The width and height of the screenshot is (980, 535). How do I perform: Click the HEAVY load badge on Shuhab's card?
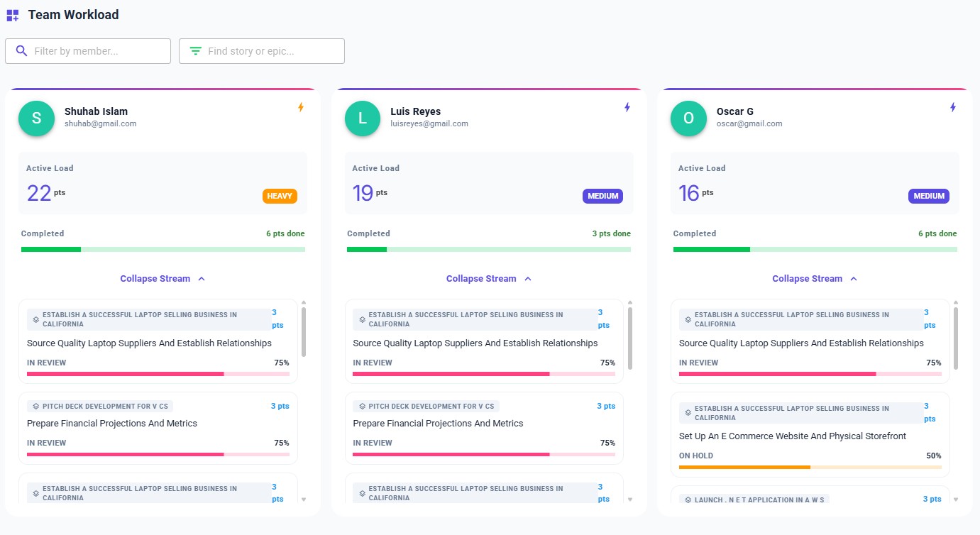(280, 196)
